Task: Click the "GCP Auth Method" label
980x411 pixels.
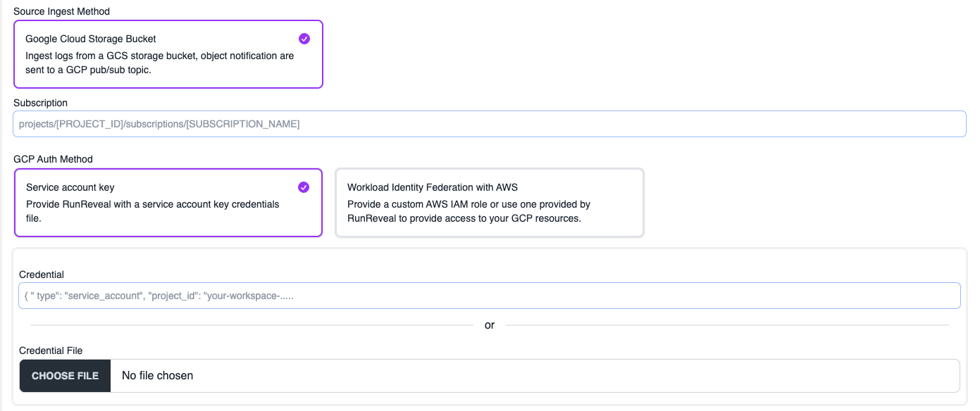Action: [53, 159]
